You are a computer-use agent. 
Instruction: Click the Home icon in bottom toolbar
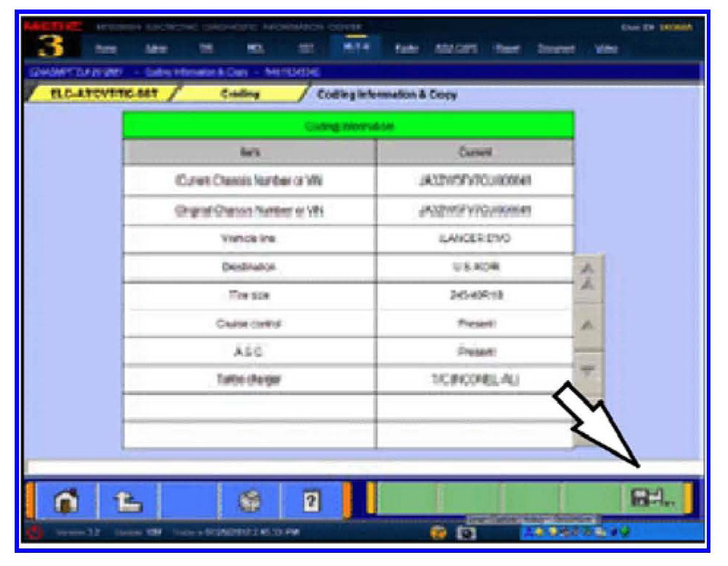(x=67, y=502)
